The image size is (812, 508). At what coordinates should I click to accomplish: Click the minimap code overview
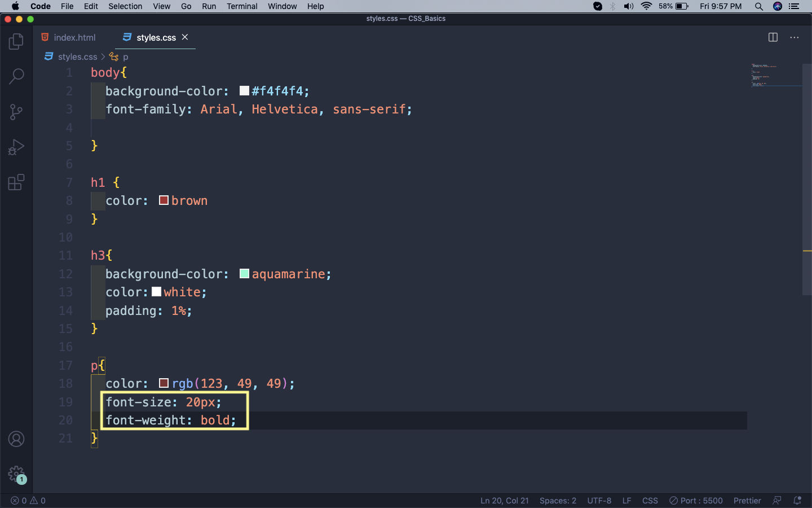[x=776, y=75]
